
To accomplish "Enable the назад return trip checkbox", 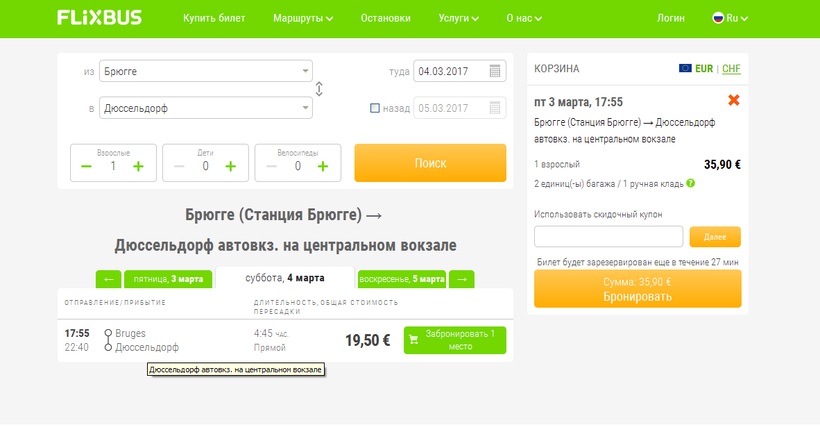I will click(x=374, y=108).
